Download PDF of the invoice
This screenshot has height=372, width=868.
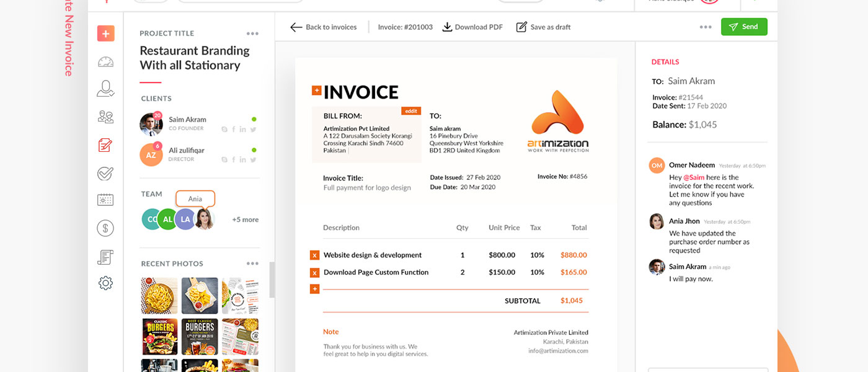472,27
